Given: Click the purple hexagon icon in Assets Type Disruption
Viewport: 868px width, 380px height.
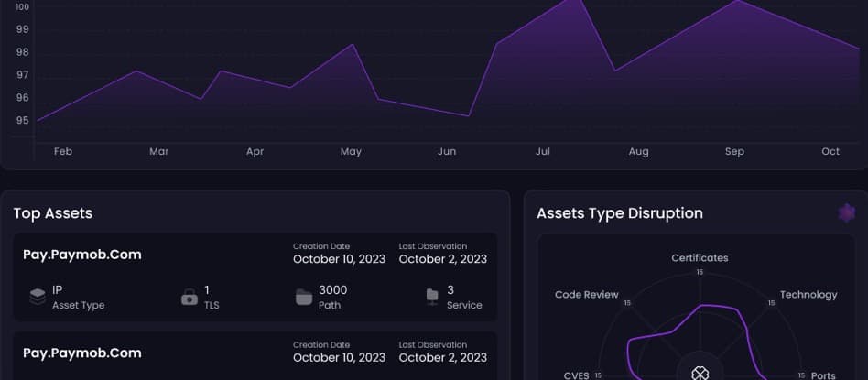Looking at the screenshot, I should tap(846, 213).
